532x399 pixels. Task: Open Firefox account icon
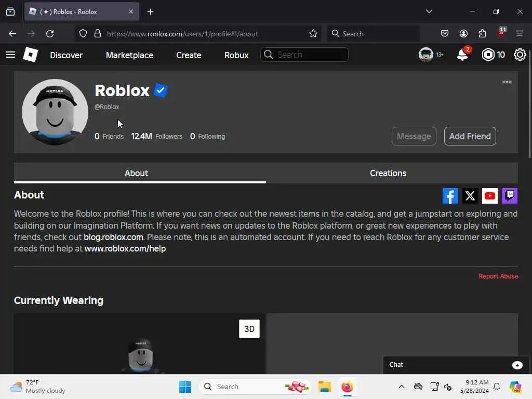click(463, 34)
